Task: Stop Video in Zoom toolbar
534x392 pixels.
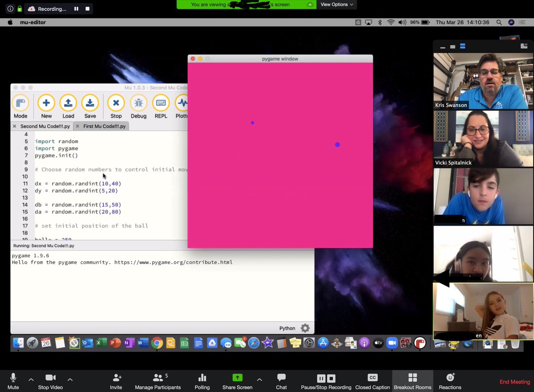Action: point(50,381)
